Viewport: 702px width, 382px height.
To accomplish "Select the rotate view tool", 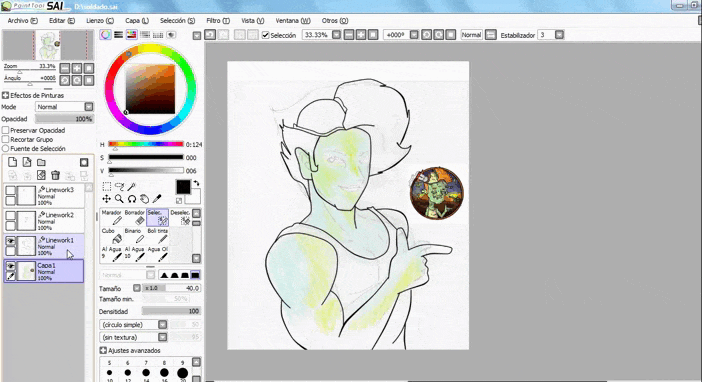I will 132,199.
